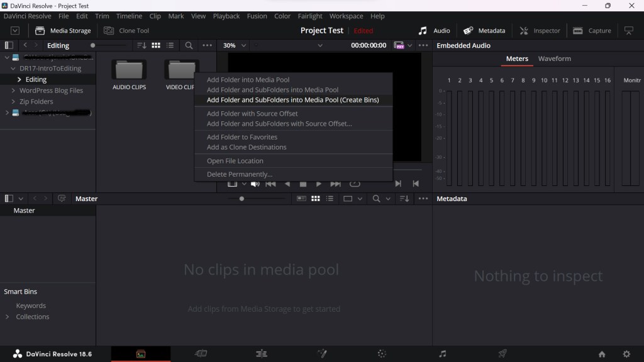This screenshot has height=362, width=644.
Task: Switch to the Deliver page rocket icon
Action: (502, 354)
